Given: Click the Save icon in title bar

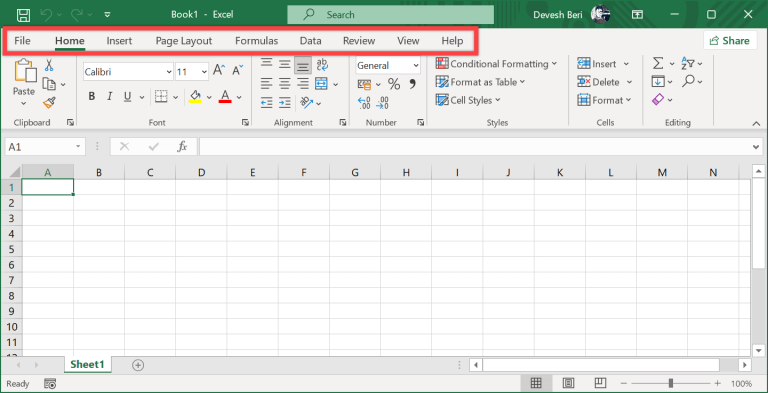Looking at the screenshot, I should coord(23,15).
